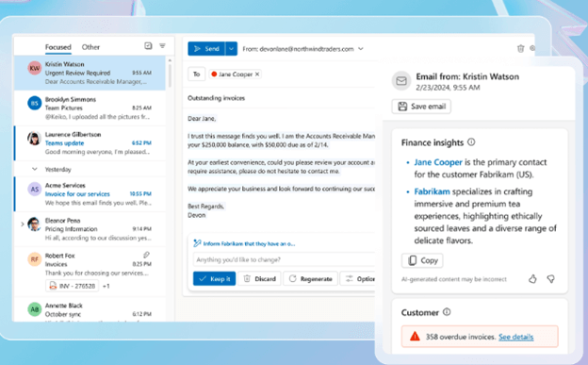Screen dimensions: 588x365
Task: Remove Jane Cooper from recipients
Action: tap(257, 74)
